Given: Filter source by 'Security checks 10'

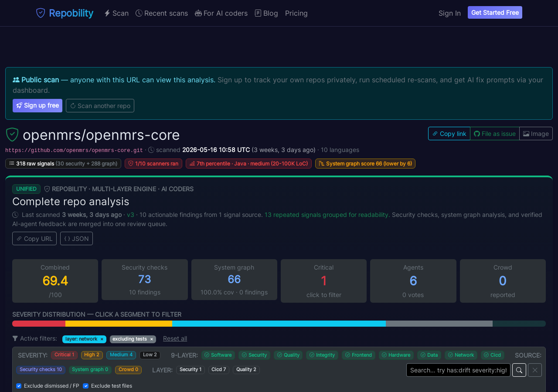Looking at the screenshot, I should tap(41, 370).
